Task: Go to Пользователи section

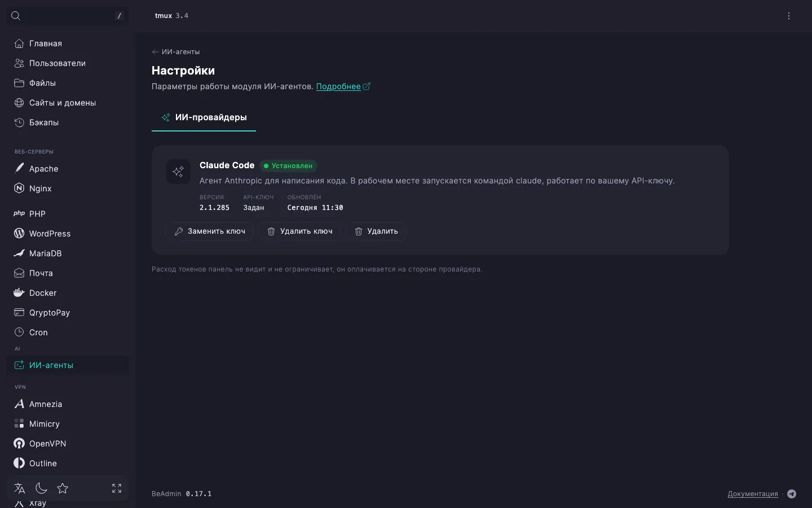Action: pyautogui.click(x=68, y=63)
